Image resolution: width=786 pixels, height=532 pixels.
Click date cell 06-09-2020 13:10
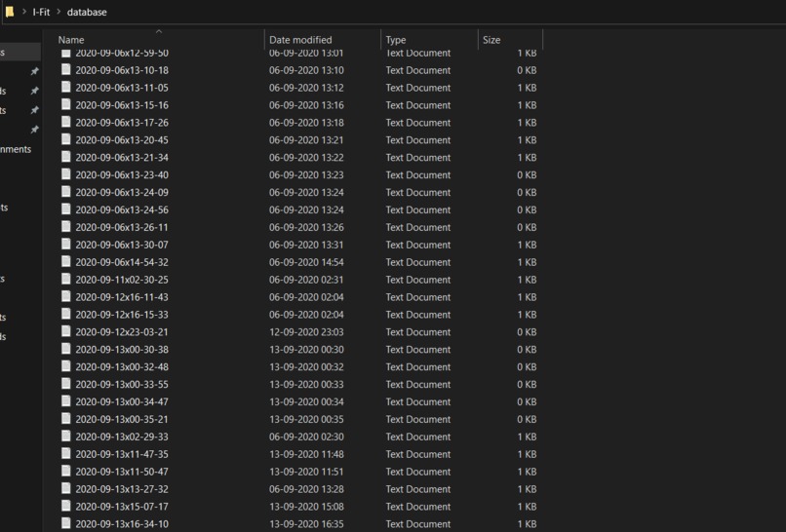point(306,70)
